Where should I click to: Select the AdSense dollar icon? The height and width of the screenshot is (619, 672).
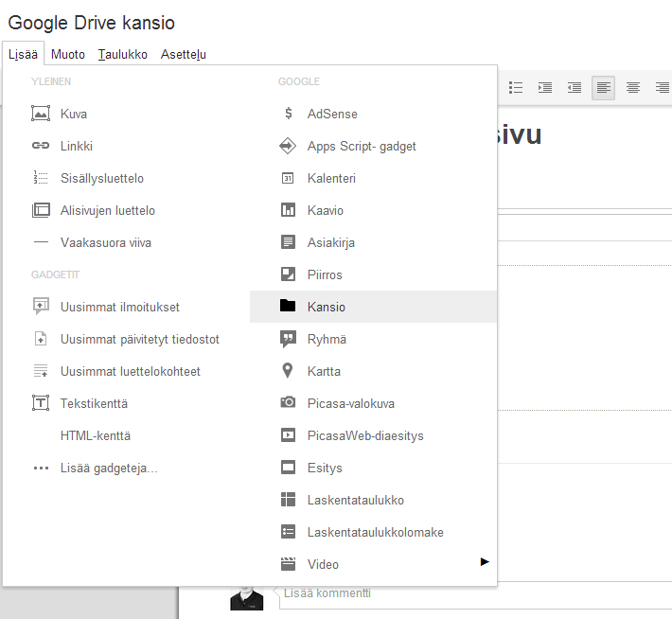point(289,114)
